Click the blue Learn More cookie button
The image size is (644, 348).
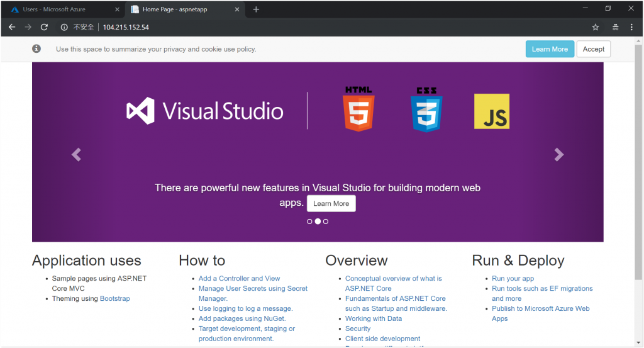(550, 49)
